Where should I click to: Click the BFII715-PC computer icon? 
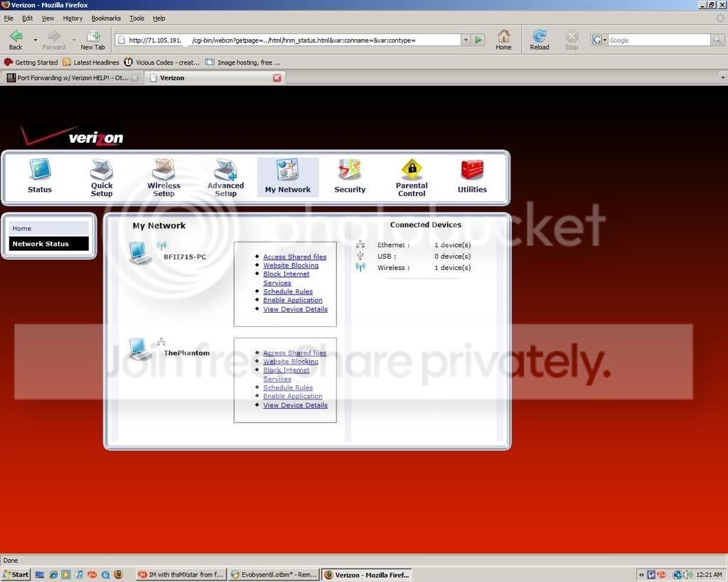(140, 253)
